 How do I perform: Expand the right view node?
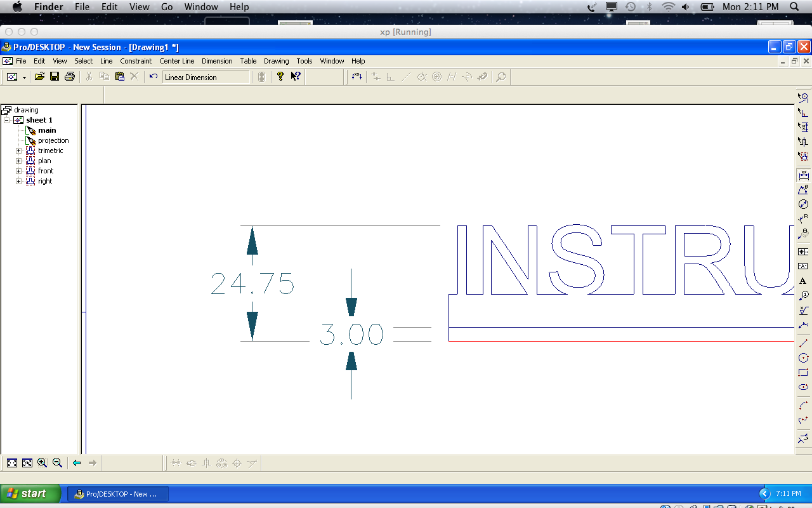click(x=18, y=181)
